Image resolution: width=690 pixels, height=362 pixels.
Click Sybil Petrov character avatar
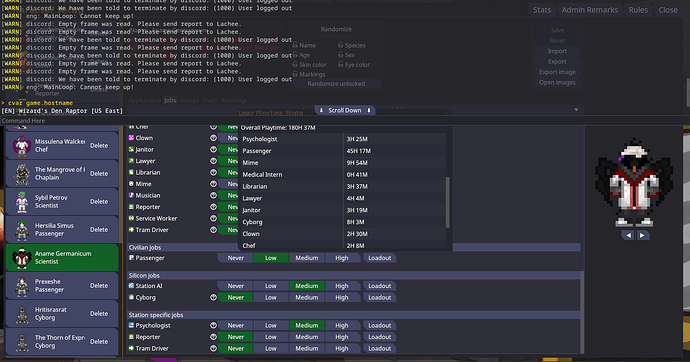pyautogui.click(x=22, y=201)
